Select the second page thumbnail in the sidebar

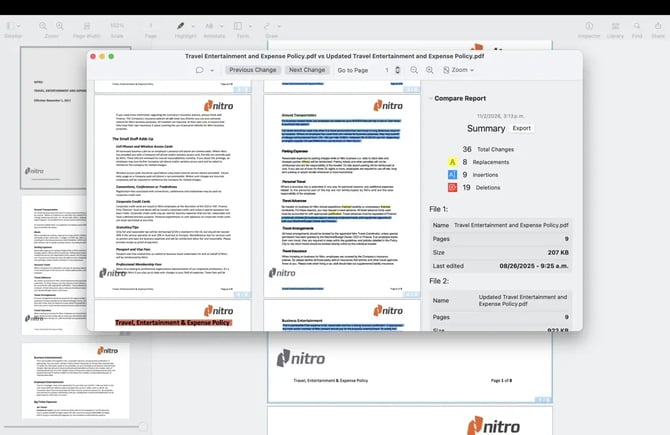[x=54, y=265]
